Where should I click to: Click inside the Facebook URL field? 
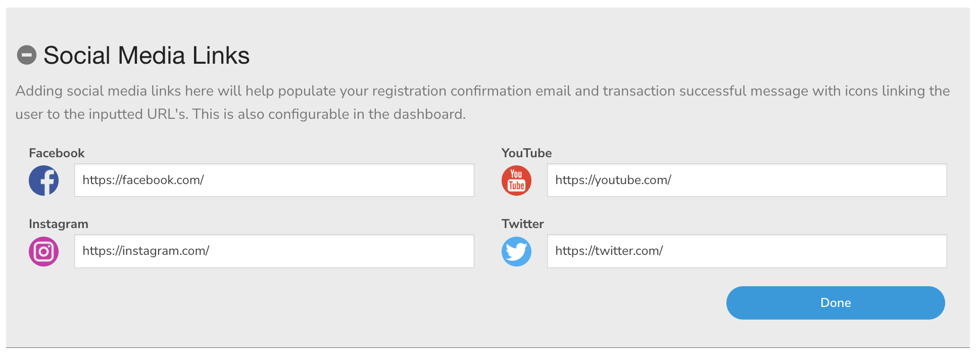coord(273,180)
